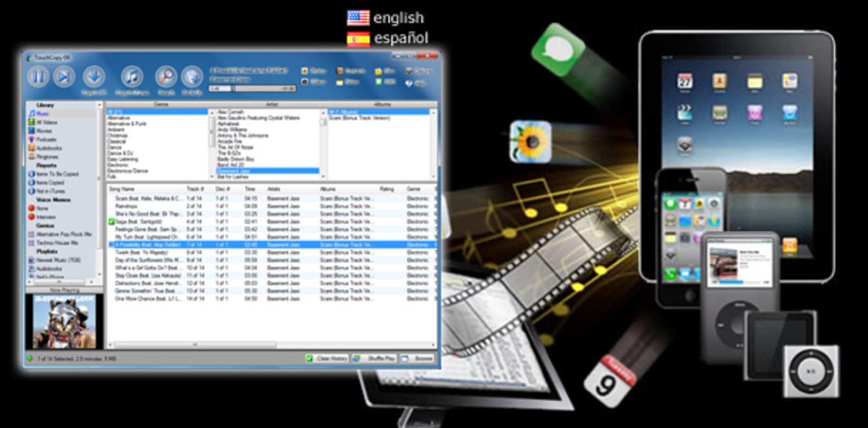Pause the currently playing song

pyautogui.click(x=38, y=77)
